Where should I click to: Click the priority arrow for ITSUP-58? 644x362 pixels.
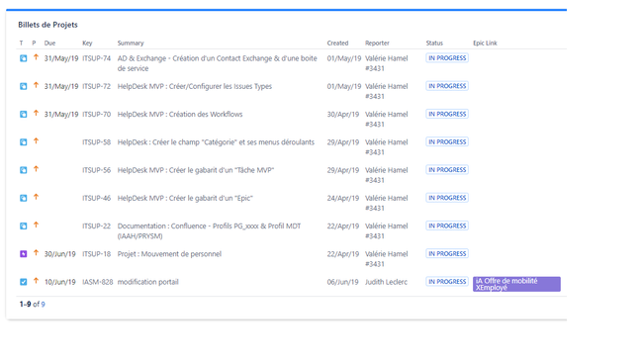(x=36, y=140)
